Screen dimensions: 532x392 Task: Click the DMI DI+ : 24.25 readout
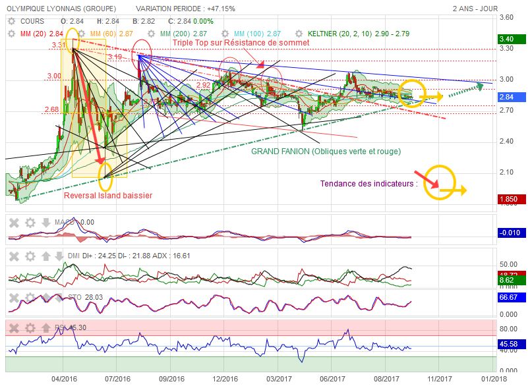click(x=98, y=256)
